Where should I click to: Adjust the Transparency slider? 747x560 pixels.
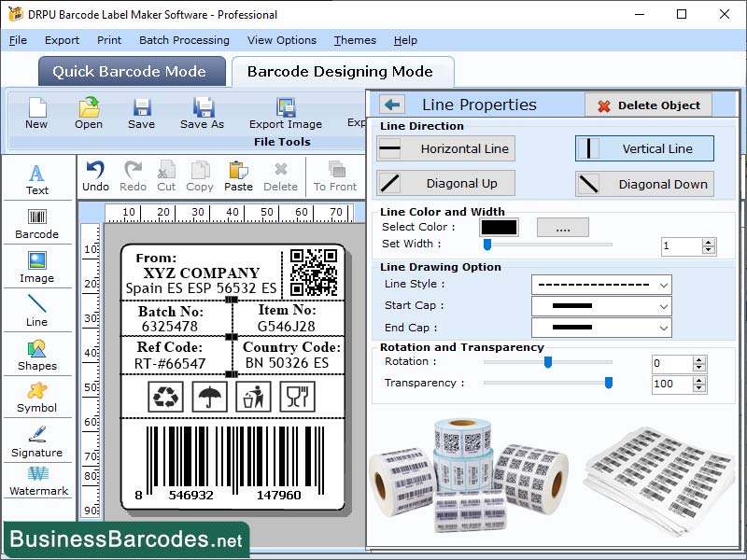click(609, 383)
